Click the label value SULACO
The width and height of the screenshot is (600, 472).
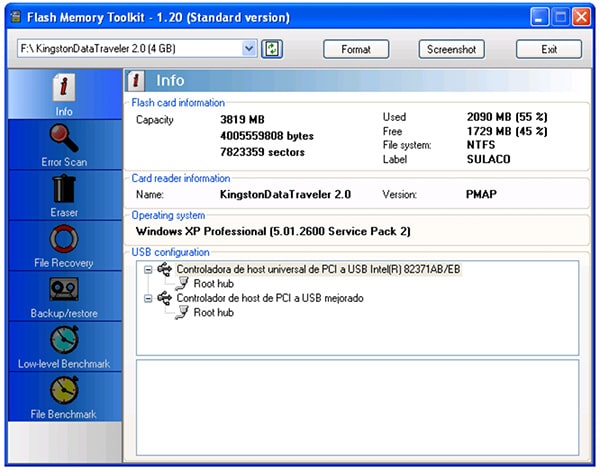tap(488, 159)
